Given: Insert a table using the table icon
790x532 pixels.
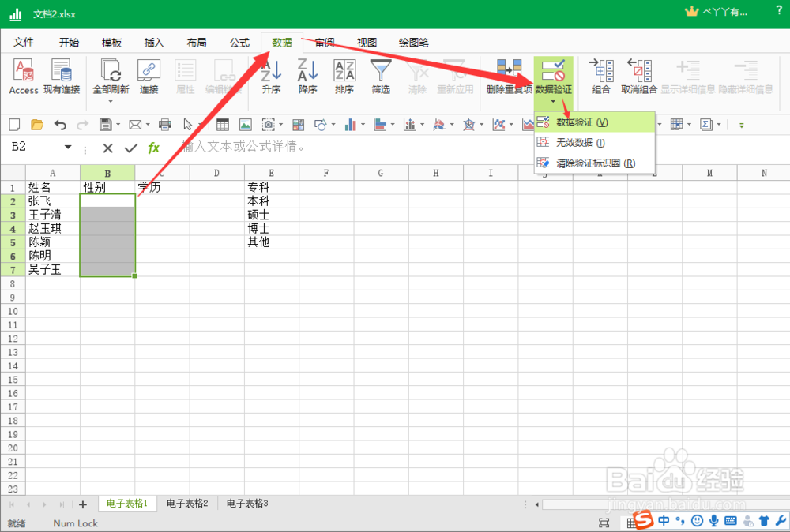Looking at the screenshot, I should tap(222, 125).
